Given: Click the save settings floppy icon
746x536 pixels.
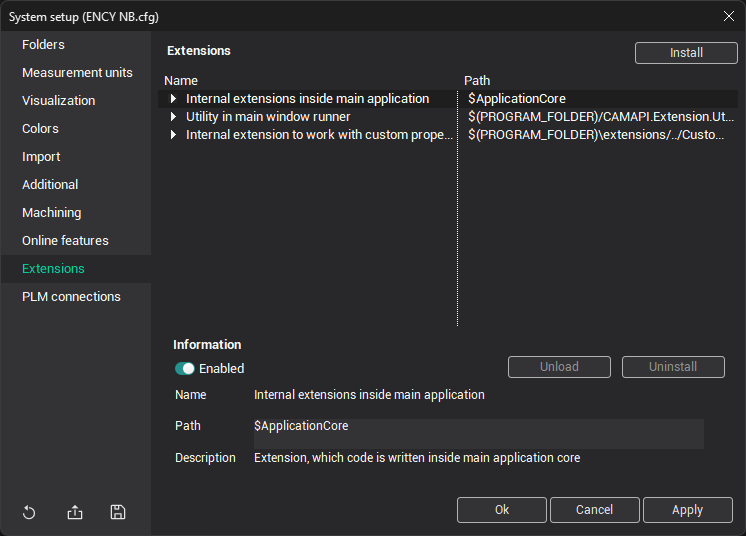Looking at the screenshot, I should pos(118,512).
